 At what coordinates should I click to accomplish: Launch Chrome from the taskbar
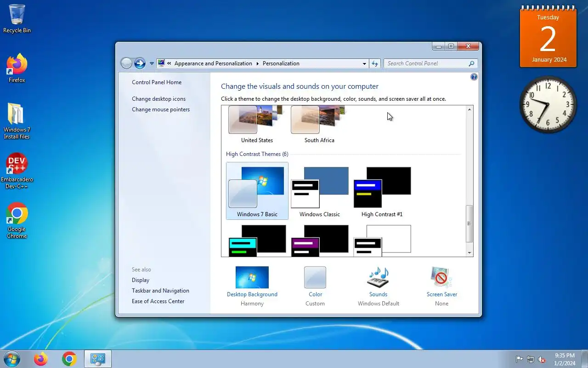(x=69, y=359)
